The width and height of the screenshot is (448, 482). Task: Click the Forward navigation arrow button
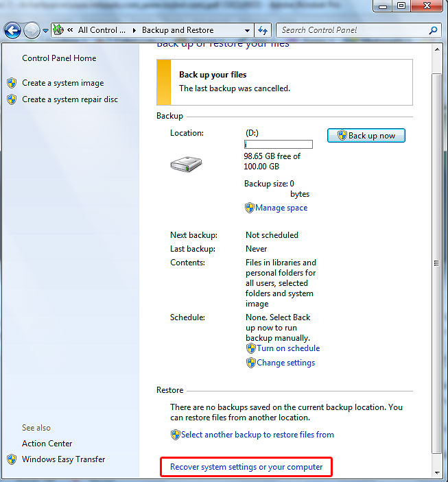pyautogui.click(x=32, y=31)
